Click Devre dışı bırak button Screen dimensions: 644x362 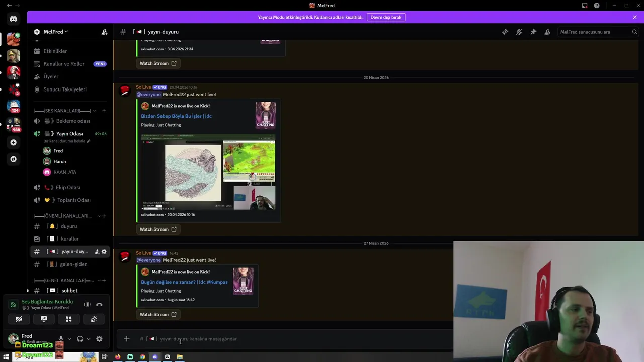pos(386,17)
